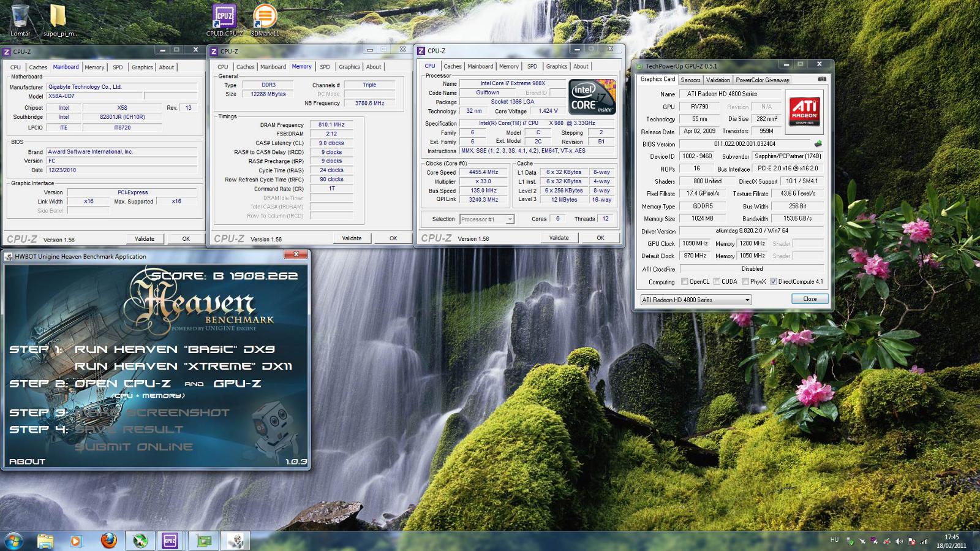Click the GPU-Z BIOS save chip icon
The image size is (980, 551).
pos(818,144)
